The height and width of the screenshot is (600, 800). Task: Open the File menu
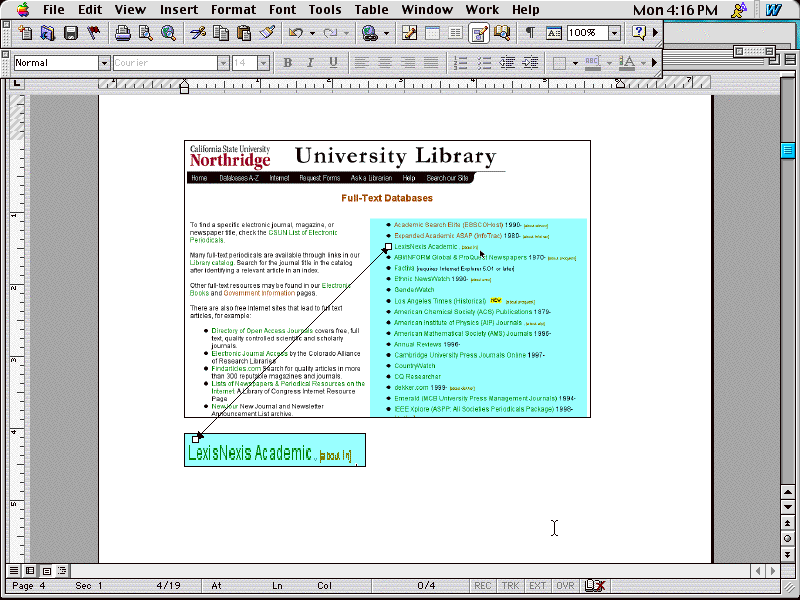(54, 10)
